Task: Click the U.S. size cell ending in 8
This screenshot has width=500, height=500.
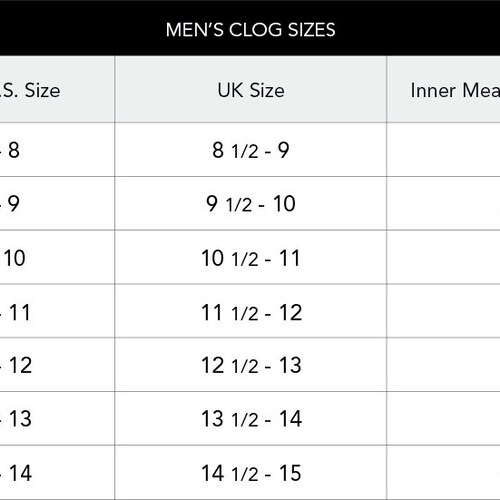Action: 57,150
